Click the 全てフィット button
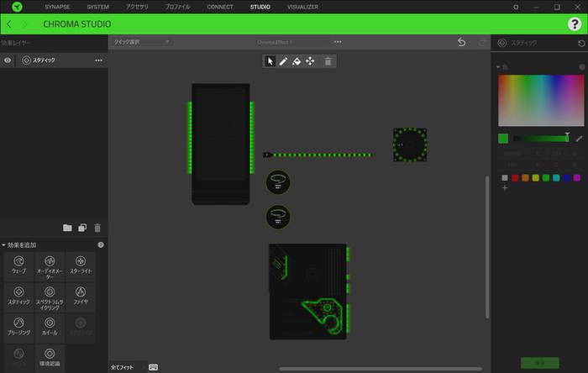The image size is (588, 373). [122, 367]
